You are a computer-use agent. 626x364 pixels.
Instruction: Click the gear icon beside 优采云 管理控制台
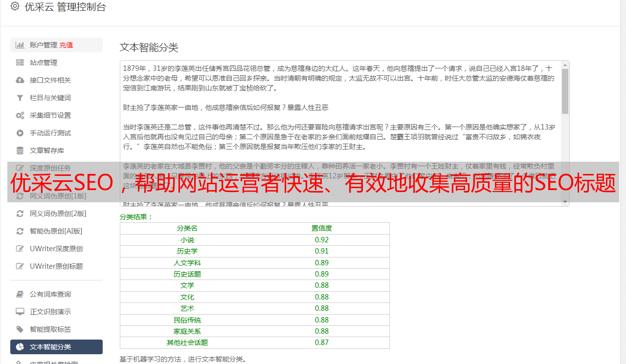pos(15,6)
